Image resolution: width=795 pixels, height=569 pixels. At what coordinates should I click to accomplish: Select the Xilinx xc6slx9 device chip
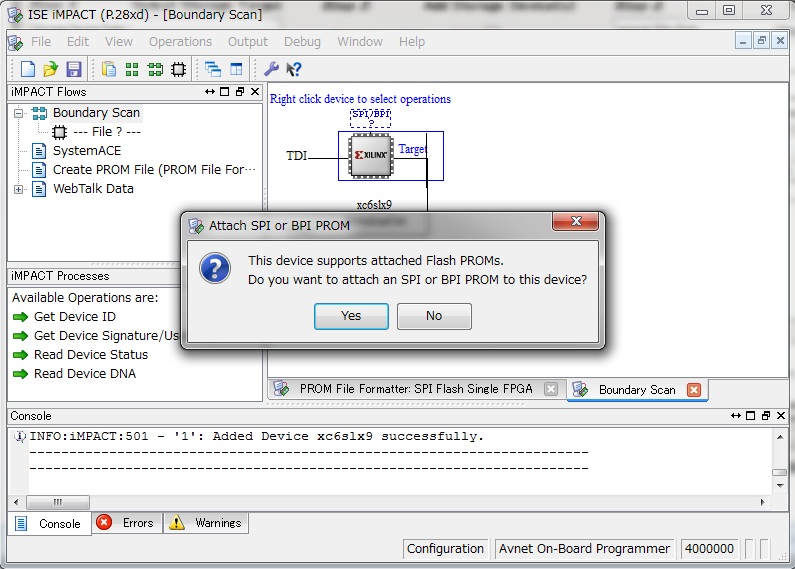pyautogui.click(x=371, y=156)
